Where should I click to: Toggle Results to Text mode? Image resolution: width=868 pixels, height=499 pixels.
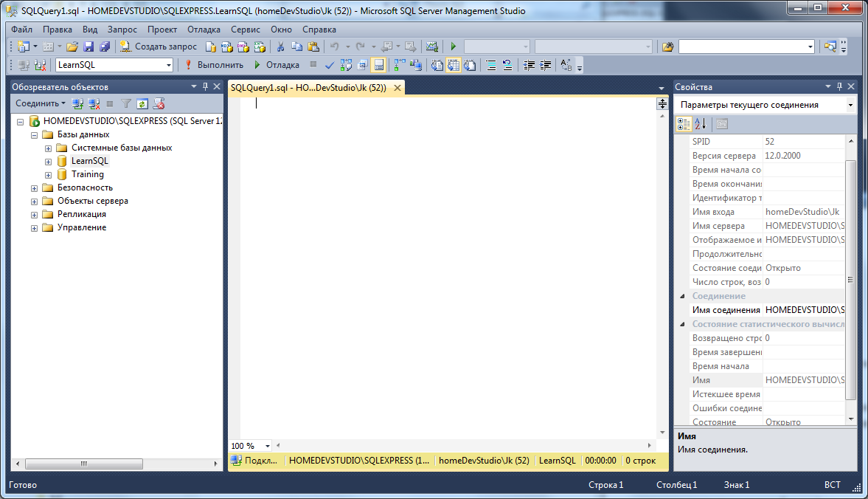[x=437, y=66]
